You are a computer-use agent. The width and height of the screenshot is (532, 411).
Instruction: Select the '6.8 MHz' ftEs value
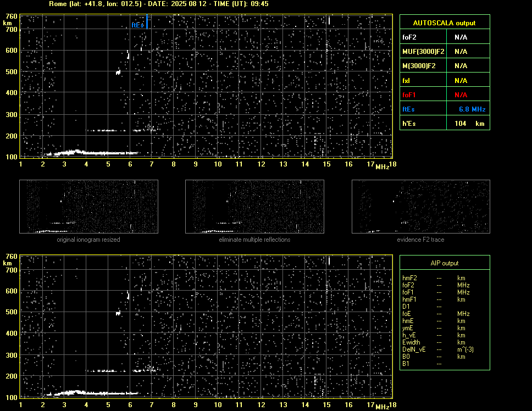(472, 109)
